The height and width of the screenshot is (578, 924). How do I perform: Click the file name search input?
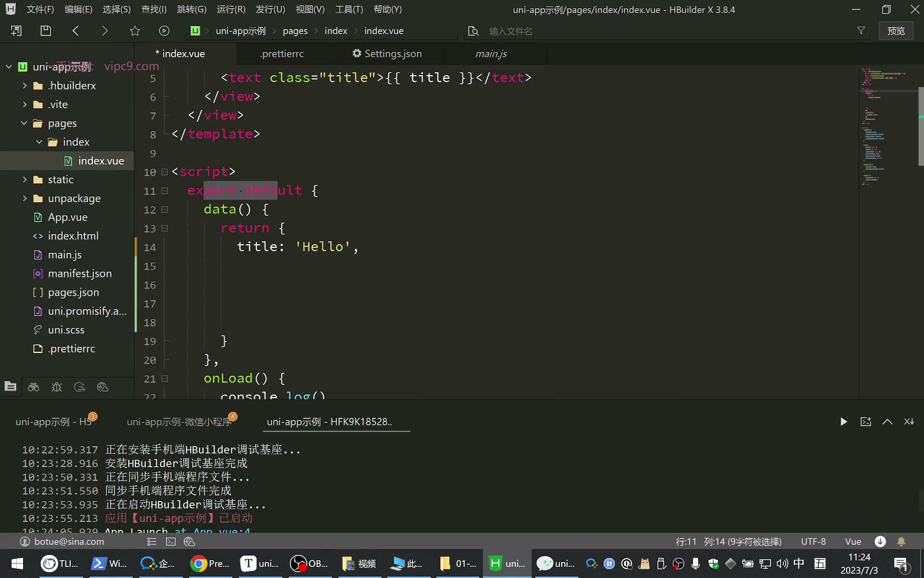(x=669, y=31)
